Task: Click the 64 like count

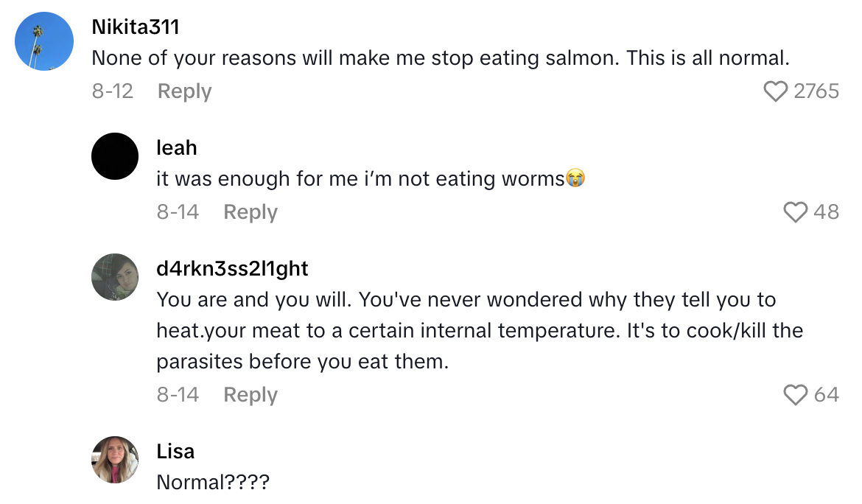Action: pyautogui.click(x=827, y=395)
